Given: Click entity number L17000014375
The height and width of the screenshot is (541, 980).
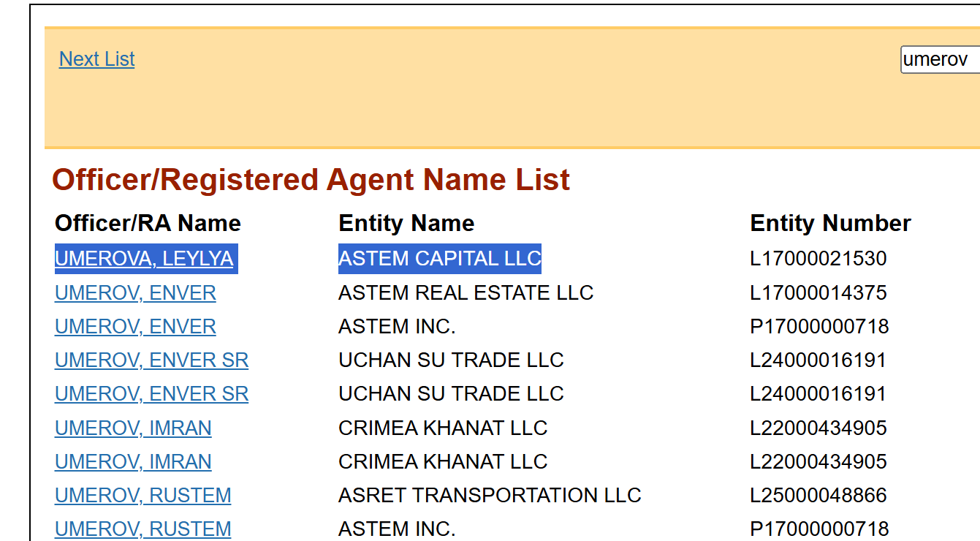Looking at the screenshot, I should (x=818, y=293).
